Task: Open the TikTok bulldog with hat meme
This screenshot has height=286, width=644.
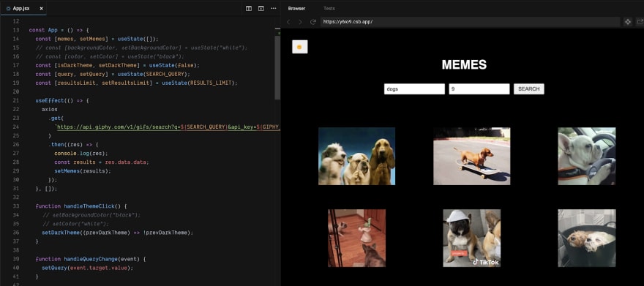Action: tap(471, 238)
